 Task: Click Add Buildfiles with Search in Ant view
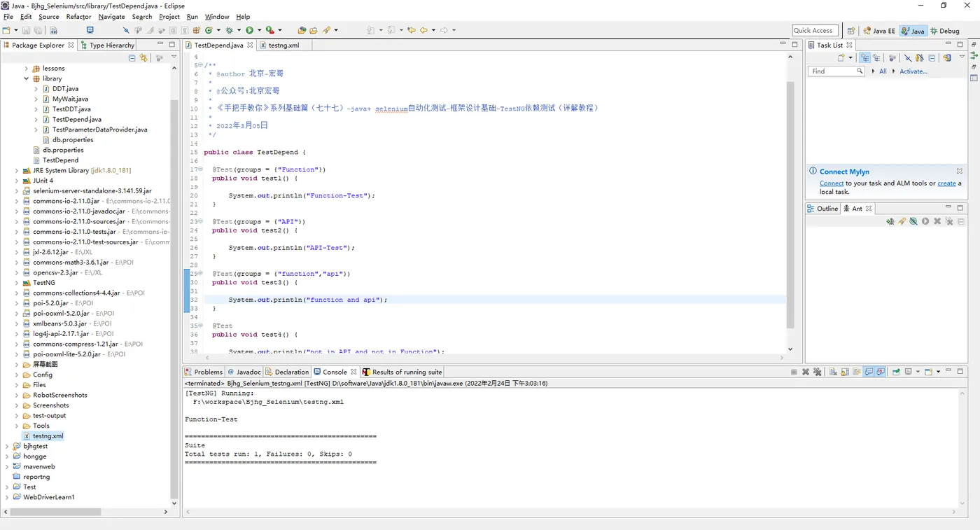[x=902, y=221]
